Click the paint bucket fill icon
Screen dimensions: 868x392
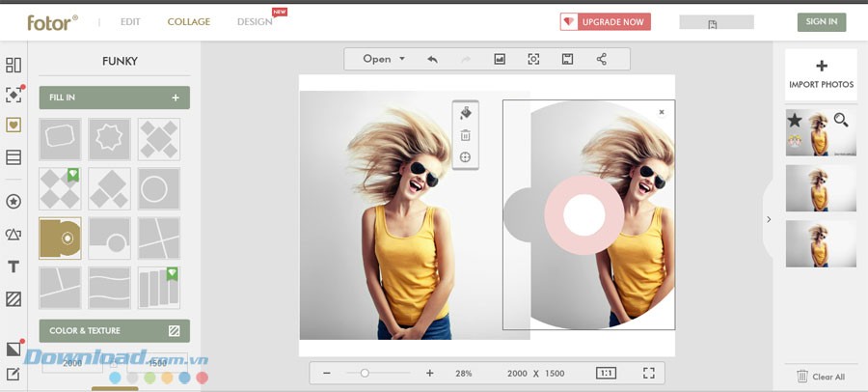(x=465, y=114)
